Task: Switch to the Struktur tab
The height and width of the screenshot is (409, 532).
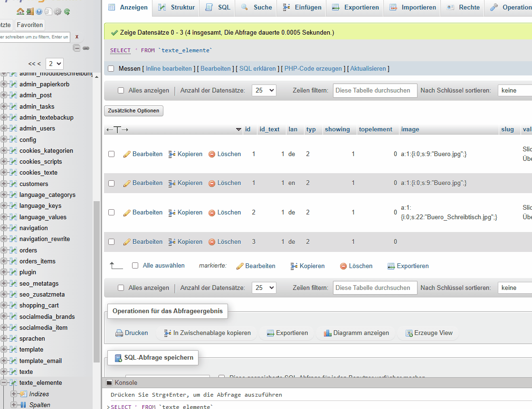Action: point(176,7)
